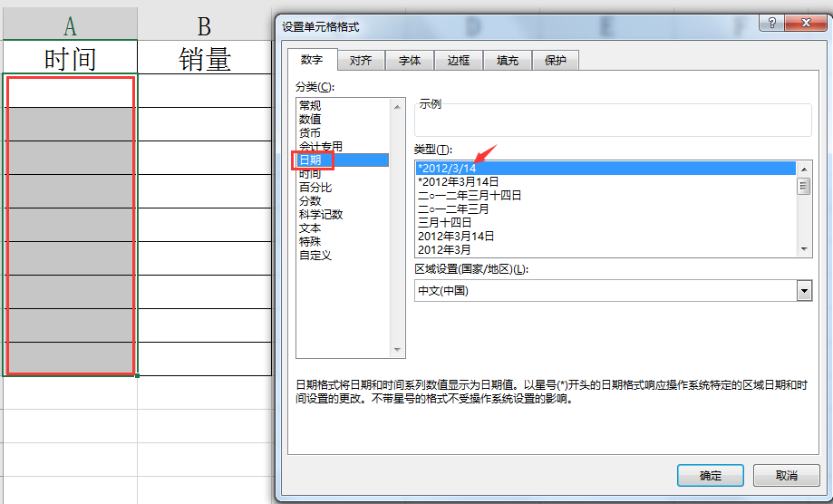The width and height of the screenshot is (833, 504).
Task: Click the 时间 header cell
Action: pos(70,57)
